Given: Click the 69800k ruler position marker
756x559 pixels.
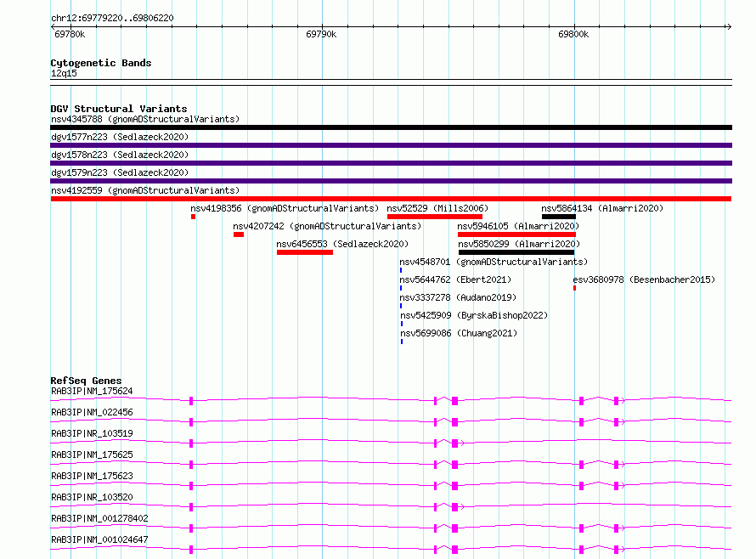Looking at the screenshot, I should [x=573, y=34].
